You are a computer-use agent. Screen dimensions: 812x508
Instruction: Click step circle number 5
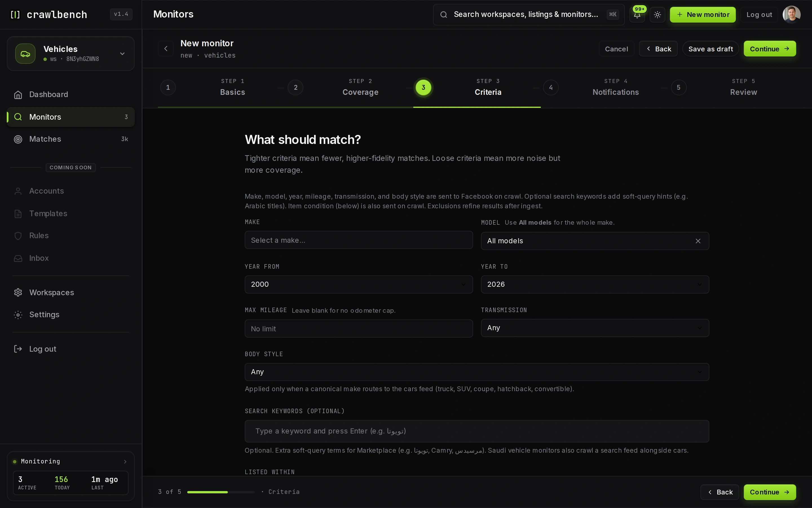pyautogui.click(x=678, y=87)
